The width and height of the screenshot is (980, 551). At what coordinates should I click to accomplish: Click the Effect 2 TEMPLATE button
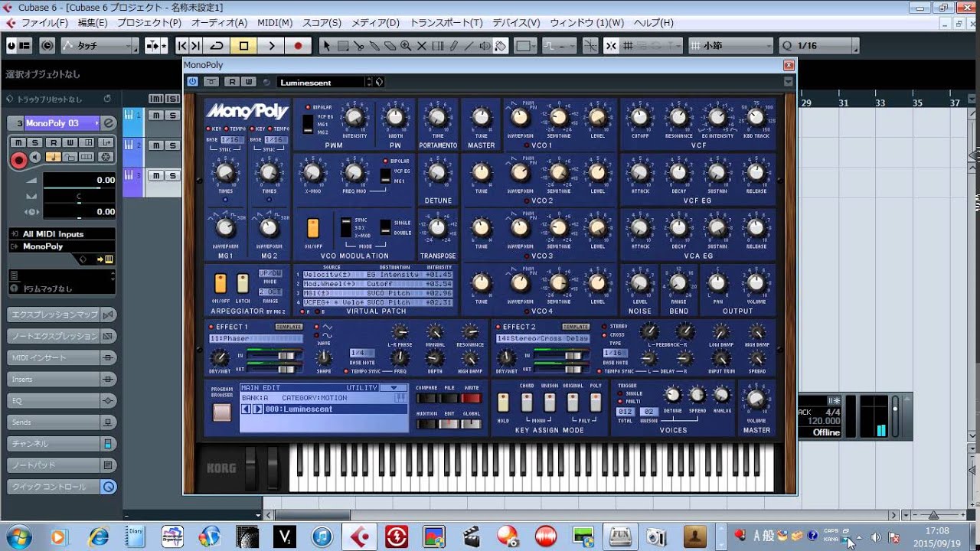[576, 327]
